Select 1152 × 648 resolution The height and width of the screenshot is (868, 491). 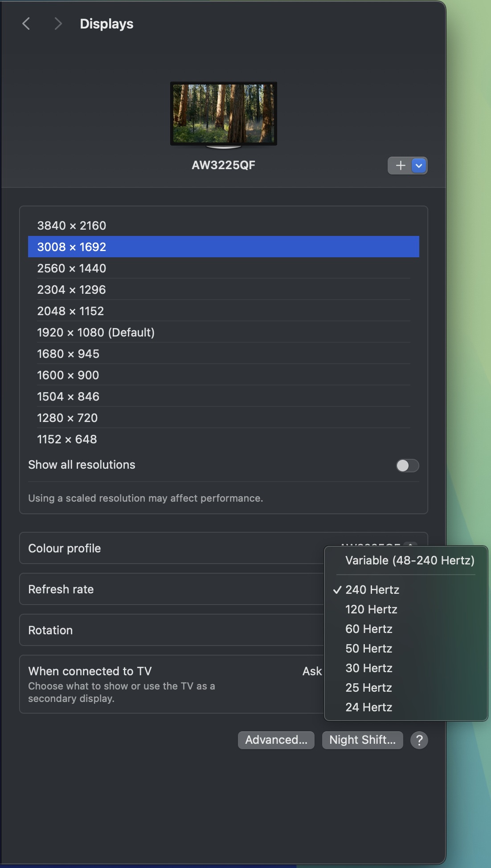(x=67, y=439)
